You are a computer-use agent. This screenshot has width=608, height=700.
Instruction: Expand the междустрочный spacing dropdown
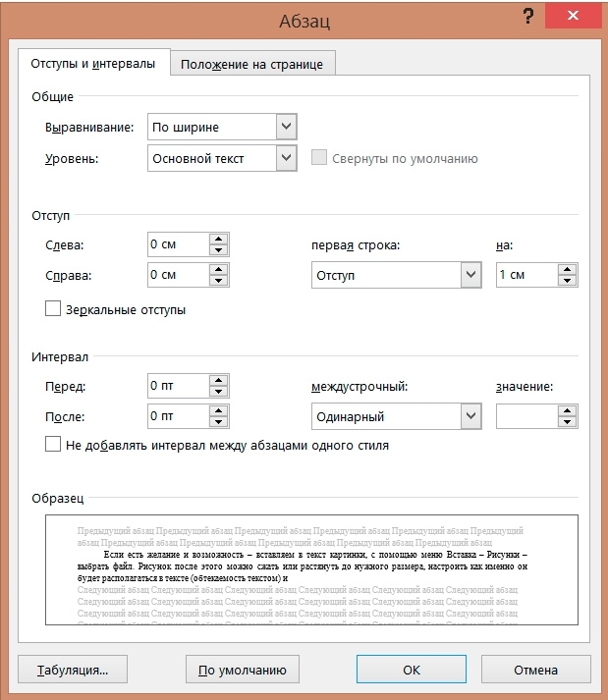(470, 417)
